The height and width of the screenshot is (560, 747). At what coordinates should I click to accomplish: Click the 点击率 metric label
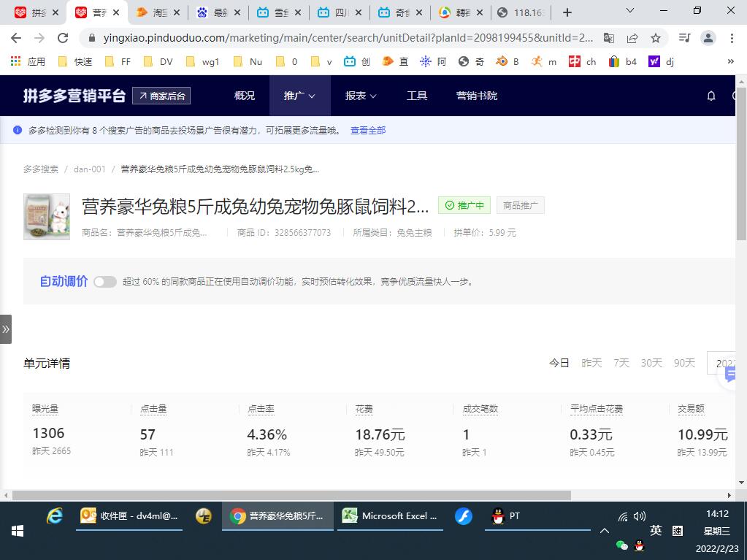(x=261, y=409)
